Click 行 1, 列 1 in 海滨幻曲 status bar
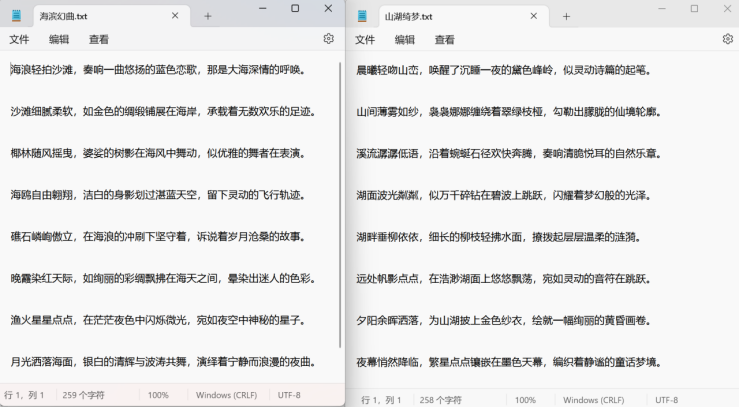 (24, 395)
